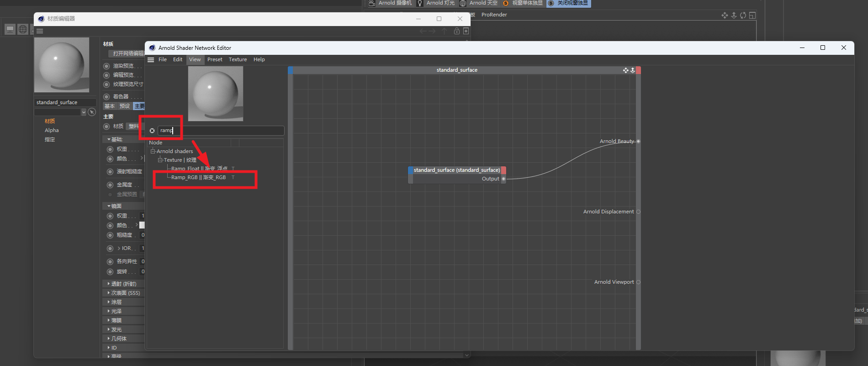The width and height of the screenshot is (868, 366).
Task: Select the 指定 entry in Material Editor
Action: (50, 139)
